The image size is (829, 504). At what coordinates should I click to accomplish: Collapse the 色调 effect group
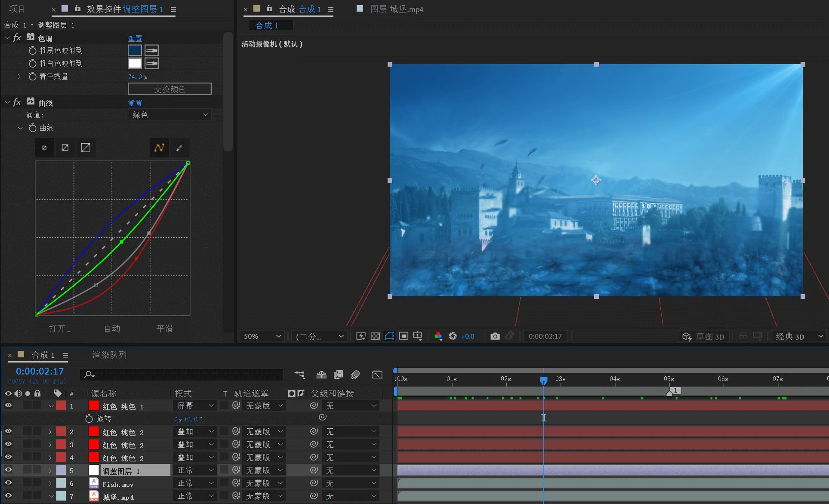point(7,38)
